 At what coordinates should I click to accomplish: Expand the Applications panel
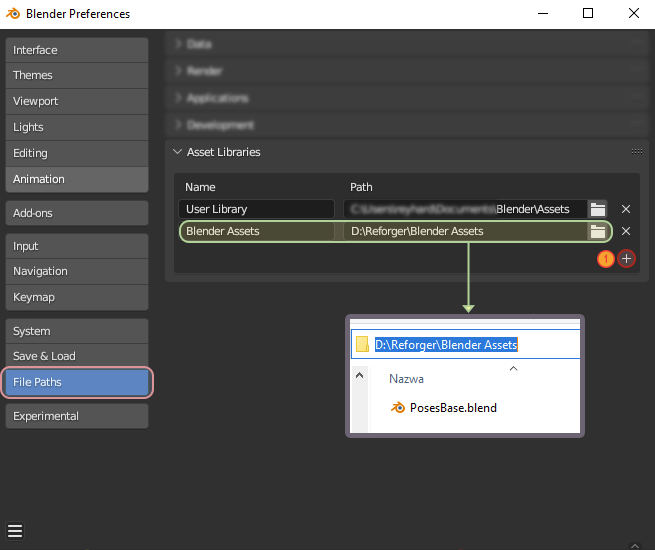click(178, 98)
